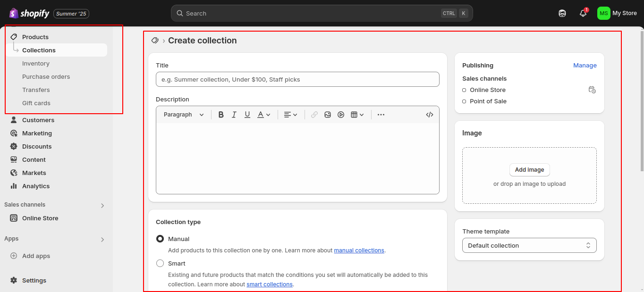Apply underline formatting in description editor
The image size is (644, 292).
[247, 115]
